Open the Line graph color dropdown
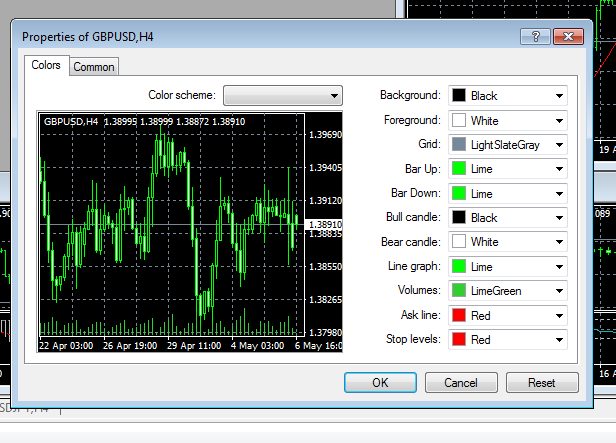The image size is (616, 443). coord(508,267)
